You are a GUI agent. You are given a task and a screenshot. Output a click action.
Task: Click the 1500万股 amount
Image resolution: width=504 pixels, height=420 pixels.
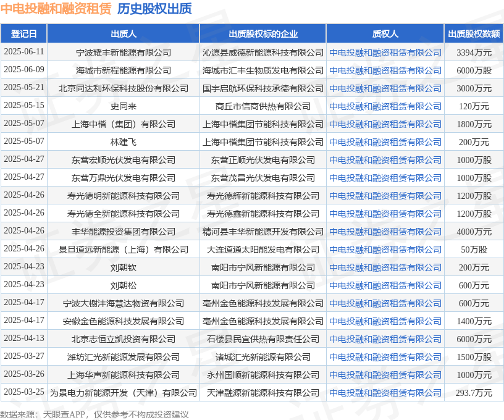[x=474, y=357]
